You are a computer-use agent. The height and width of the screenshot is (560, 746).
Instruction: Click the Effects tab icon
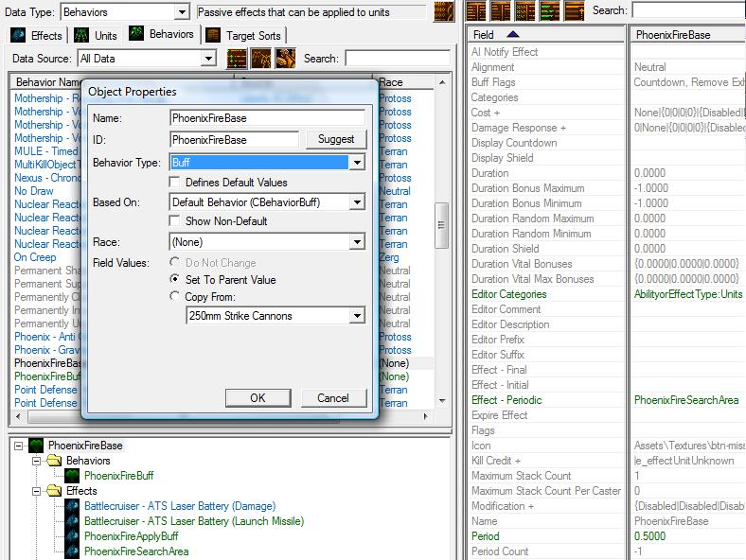pyautogui.click(x=18, y=35)
